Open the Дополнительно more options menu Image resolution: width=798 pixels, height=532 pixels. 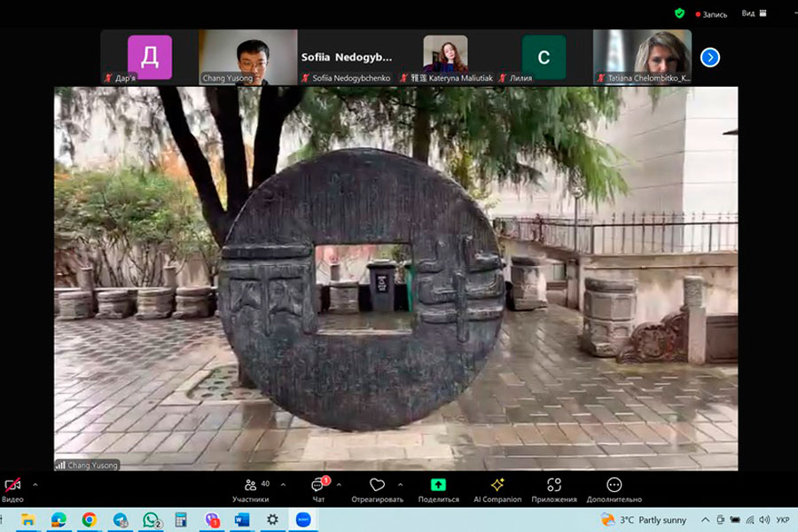tap(614, 485)
